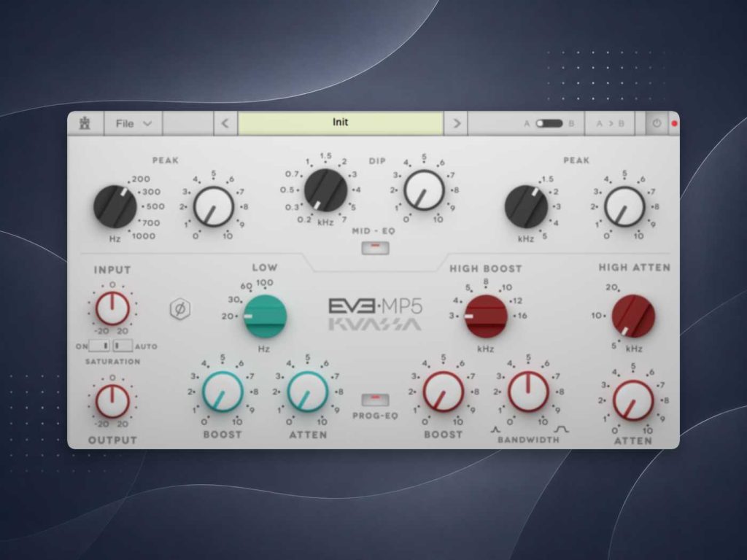Open the File menu dropdown
The height and width of the screenshot is (560, 747).
133,124
